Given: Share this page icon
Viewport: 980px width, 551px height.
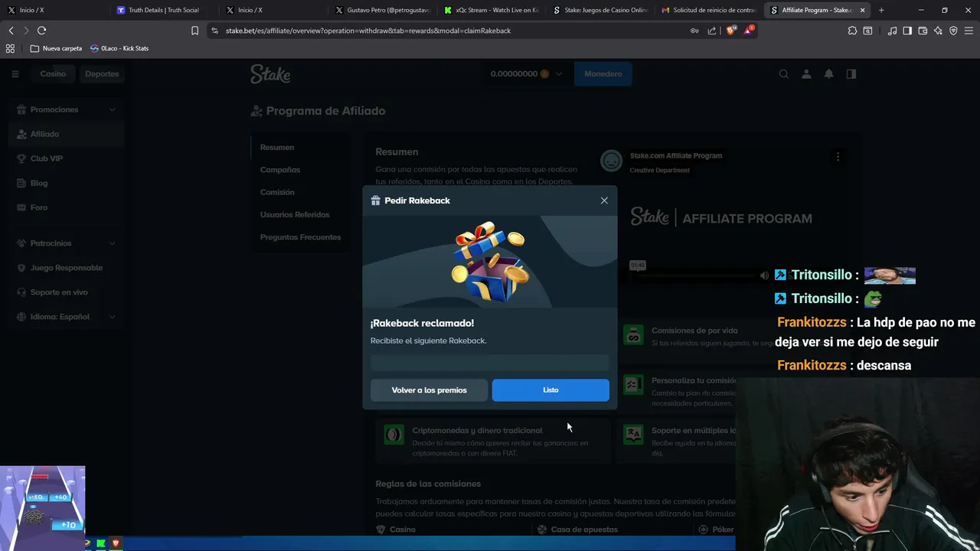Looking at the screenshot, I should tap(712, 31).
